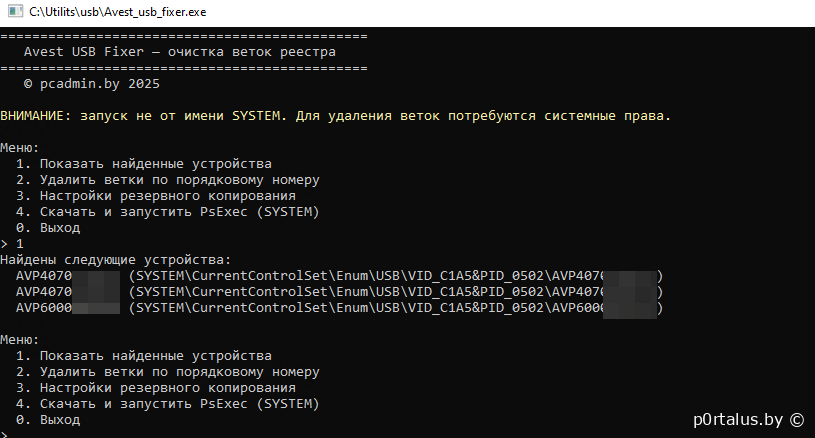
Task: Click the Avest USB Fixer header line
Action: (x=180, y=51)
